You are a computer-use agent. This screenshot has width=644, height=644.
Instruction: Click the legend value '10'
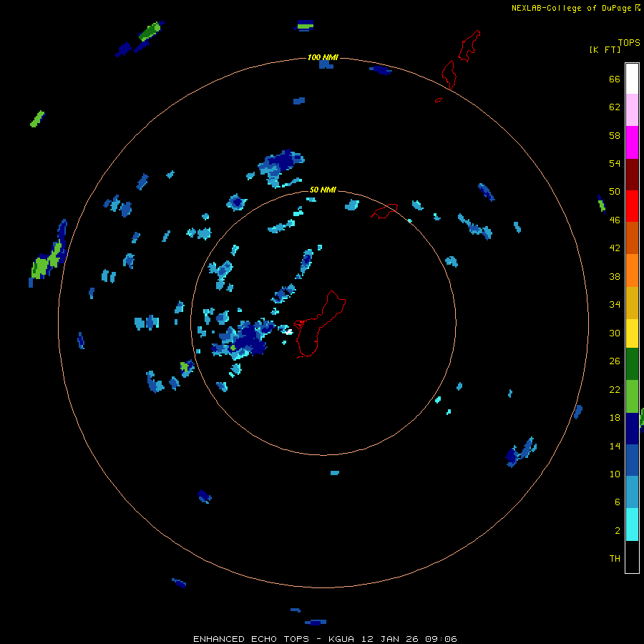615,474
